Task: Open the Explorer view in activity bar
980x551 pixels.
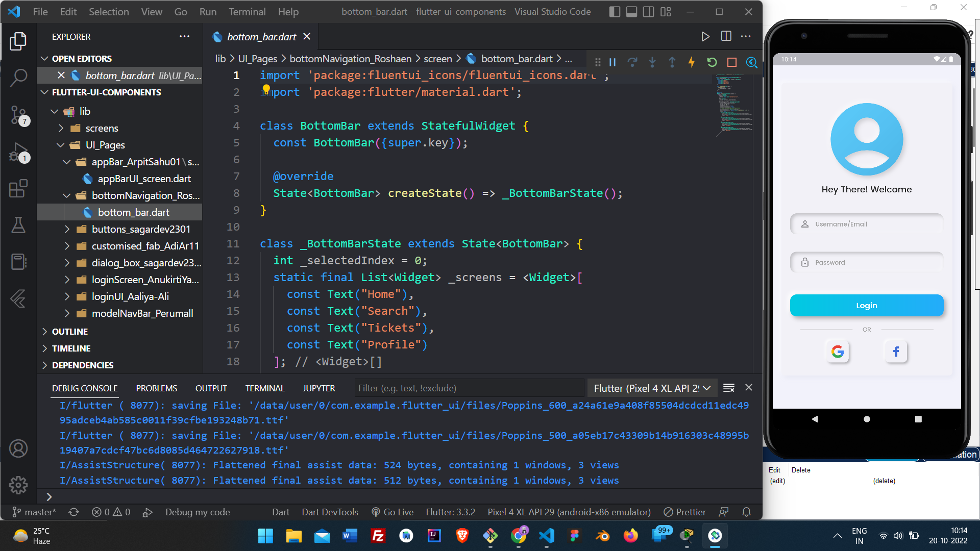Action: pyautogui.click(x=18, y=41)
